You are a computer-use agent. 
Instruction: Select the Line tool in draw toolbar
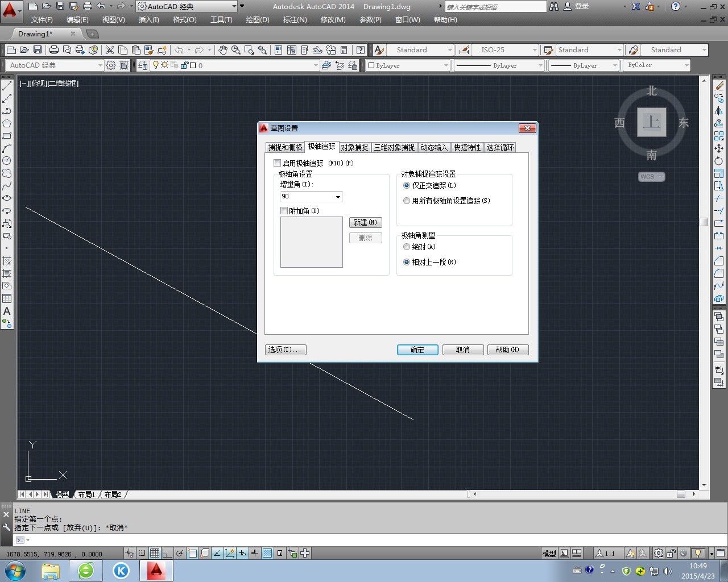click(7, 86)
